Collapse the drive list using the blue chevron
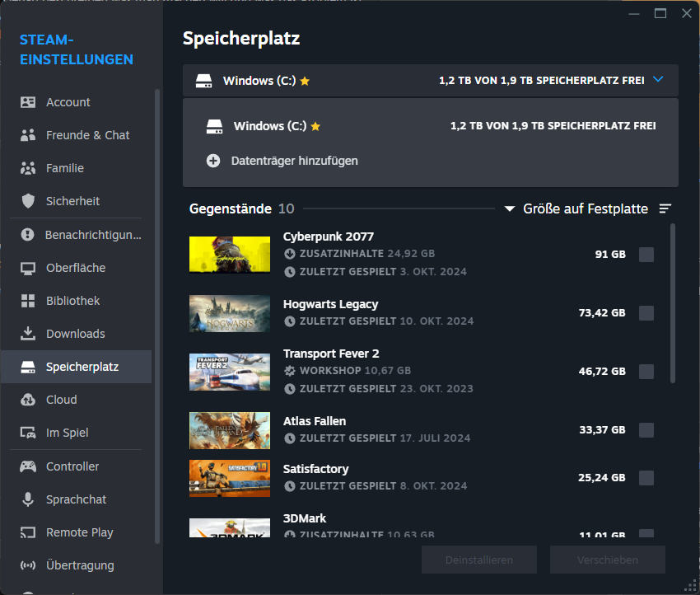The height and width of the screenshot is (595, 700). [658, 79]
